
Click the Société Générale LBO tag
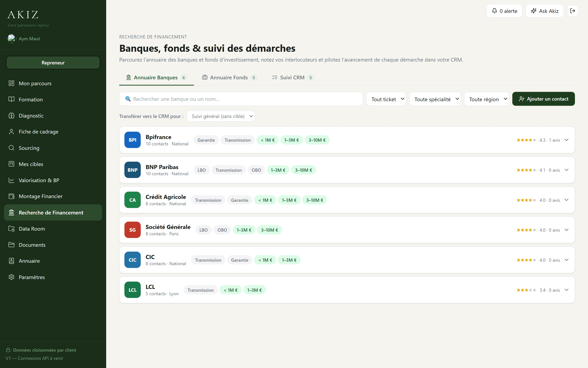tap(203, 230)
